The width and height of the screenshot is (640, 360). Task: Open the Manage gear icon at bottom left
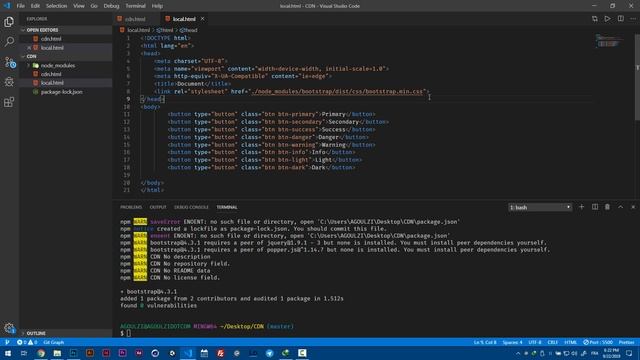(9, 328)
